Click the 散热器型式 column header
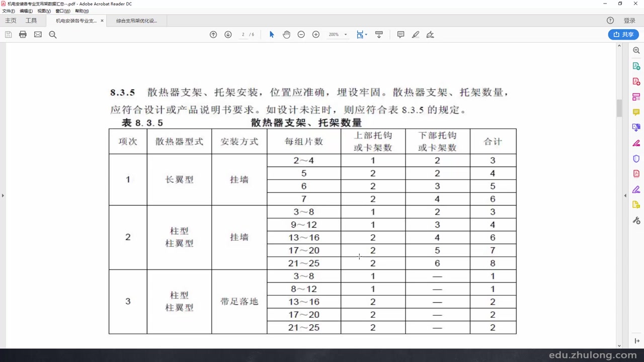The height and width of the screenshot is (362, 644). click(179, 141)
